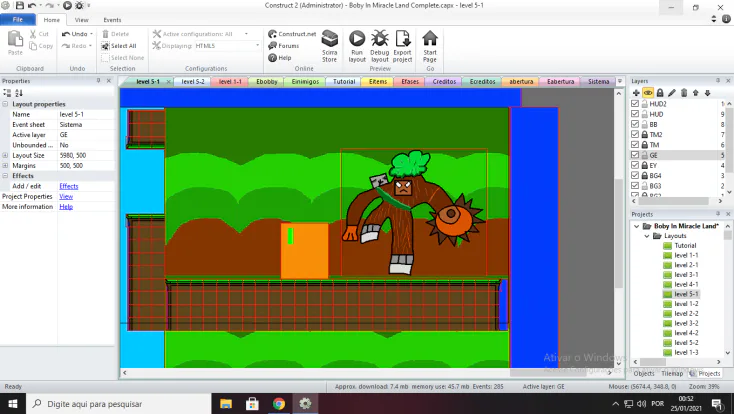Toggle visibility checkbox for EY layer
This screenshot has height=414, width=734.
point(635,165)
